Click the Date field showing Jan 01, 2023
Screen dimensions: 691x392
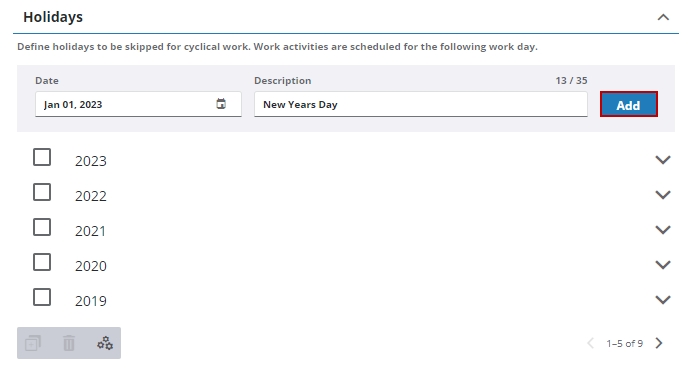click(138, 104)
